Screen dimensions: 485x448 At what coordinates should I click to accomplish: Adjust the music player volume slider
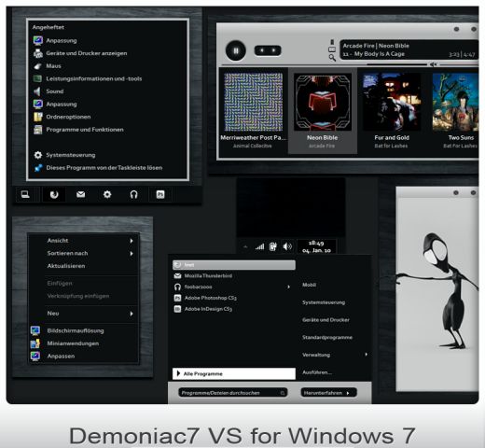point(459,64)
